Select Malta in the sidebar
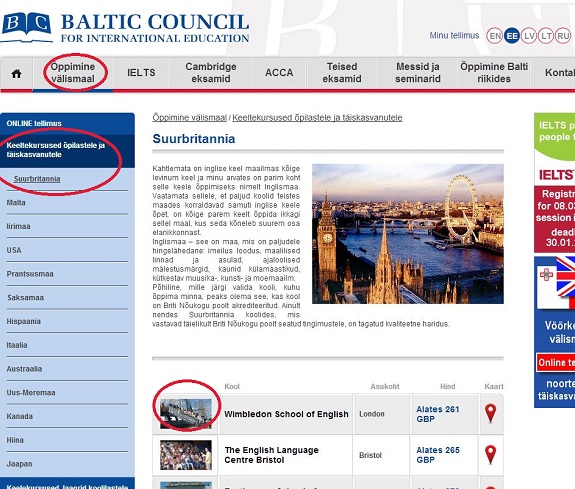 click(16, 202)
